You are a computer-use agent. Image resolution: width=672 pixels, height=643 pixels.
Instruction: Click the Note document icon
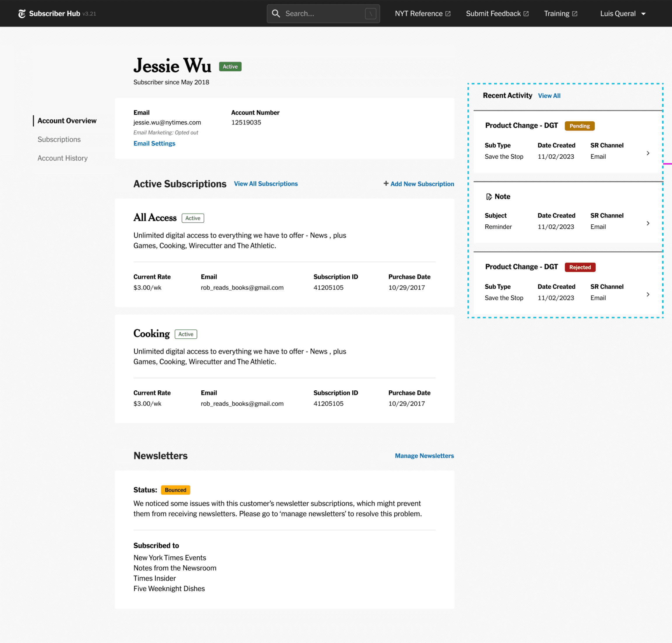pyautogui.click(x=489, y=197)
